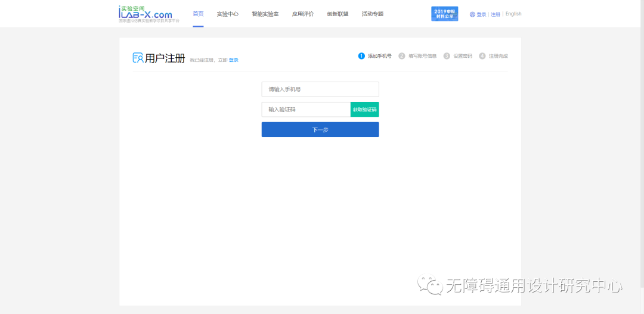This screenshot has height=314, width=644.
Task: Open the 智能实验室 menu item
Action: [x=265, y=14]
